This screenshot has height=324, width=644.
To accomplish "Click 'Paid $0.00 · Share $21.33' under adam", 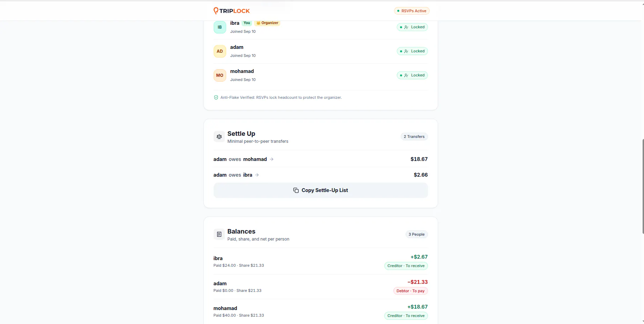I will point(237,290).
